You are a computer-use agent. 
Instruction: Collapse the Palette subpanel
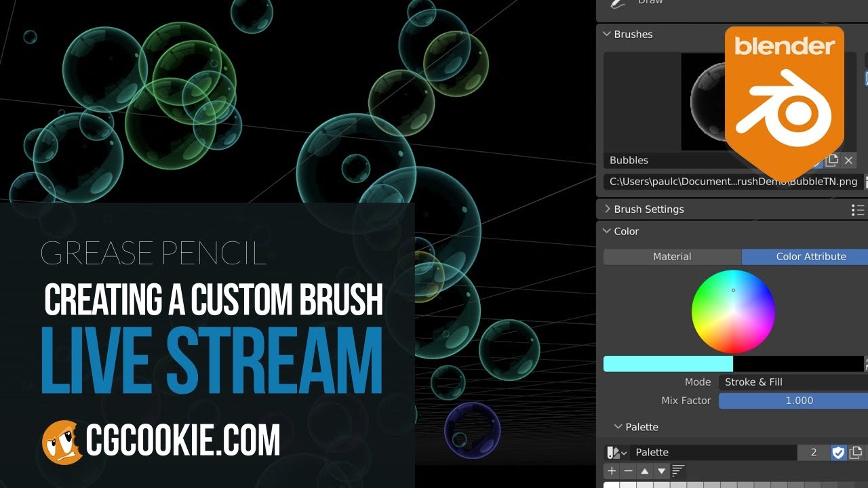[618, 427]
